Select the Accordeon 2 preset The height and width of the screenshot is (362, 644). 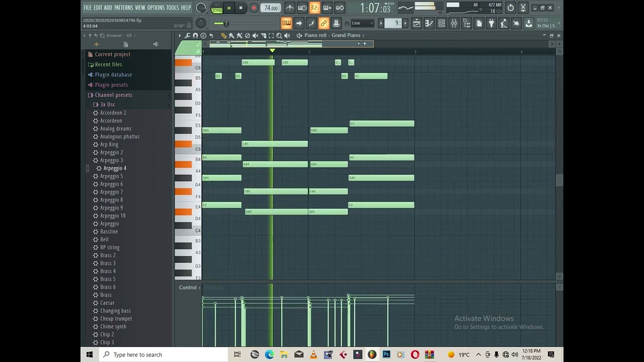[x=113, y=113]
